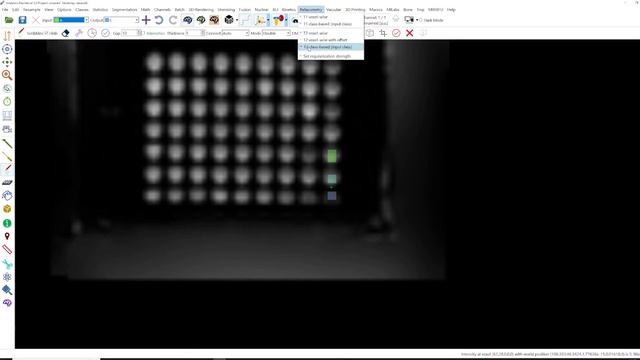This screenshot has width=640, height=360.
Task: Click the teal rectangle marker on the image
Action: coord(332,179)
